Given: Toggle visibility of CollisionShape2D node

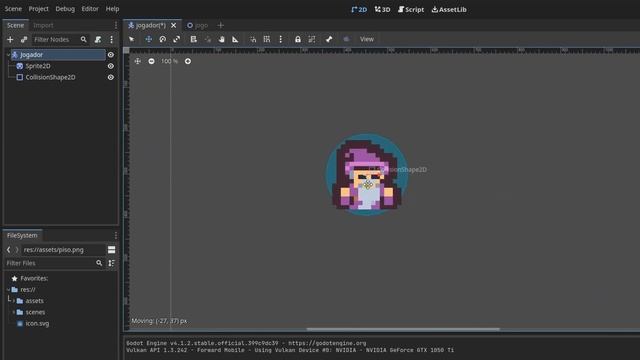Looking at the screenshot, I should coord(111,77).
